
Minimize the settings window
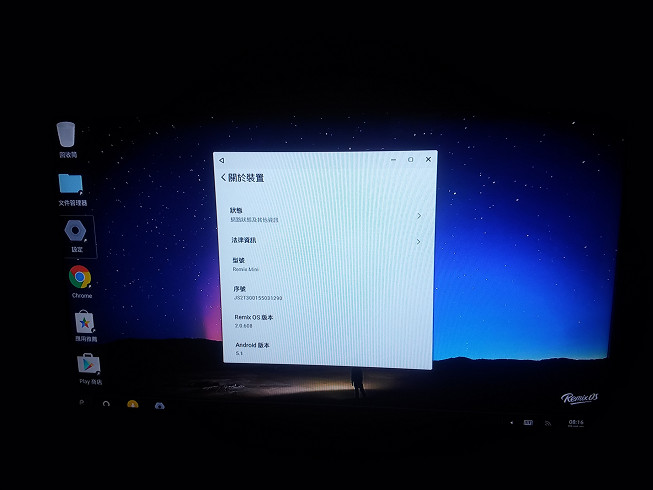coord(394,160)
